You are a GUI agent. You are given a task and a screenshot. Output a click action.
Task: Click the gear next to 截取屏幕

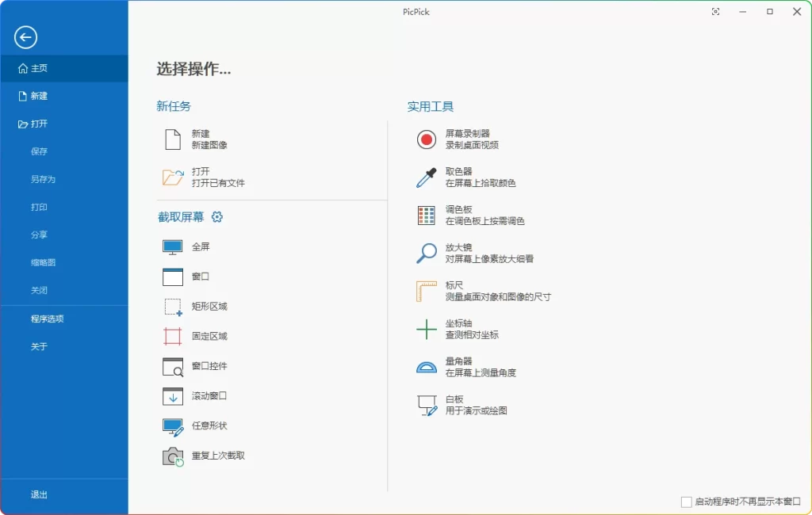tap(216, 216)
